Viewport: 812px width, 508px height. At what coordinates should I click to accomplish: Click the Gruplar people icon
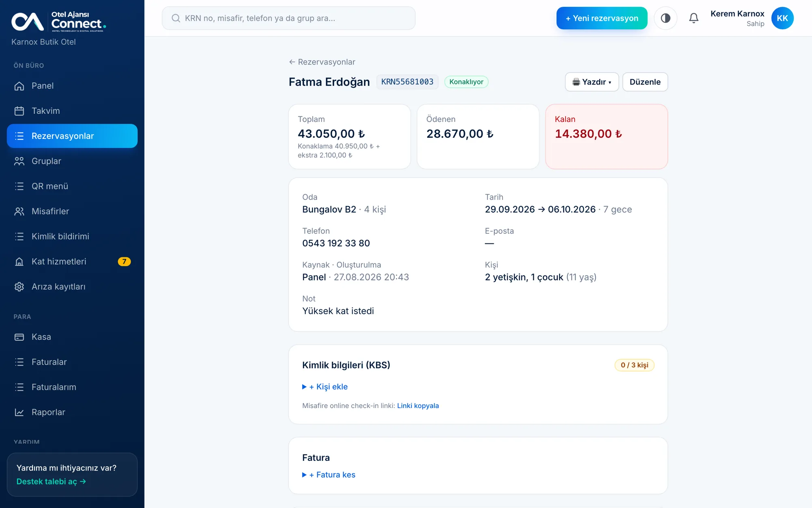point(19,161)
